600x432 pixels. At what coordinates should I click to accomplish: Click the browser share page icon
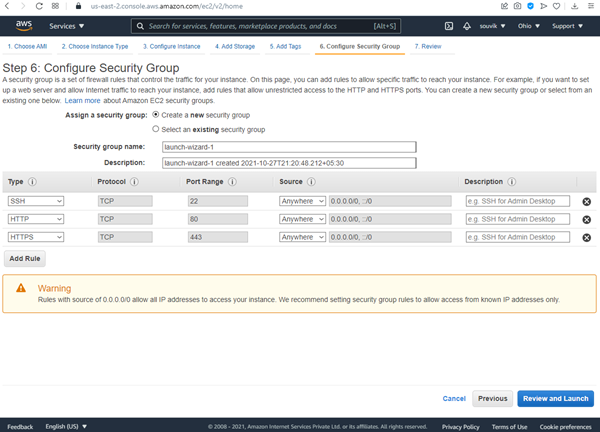[x=504, y=6]
